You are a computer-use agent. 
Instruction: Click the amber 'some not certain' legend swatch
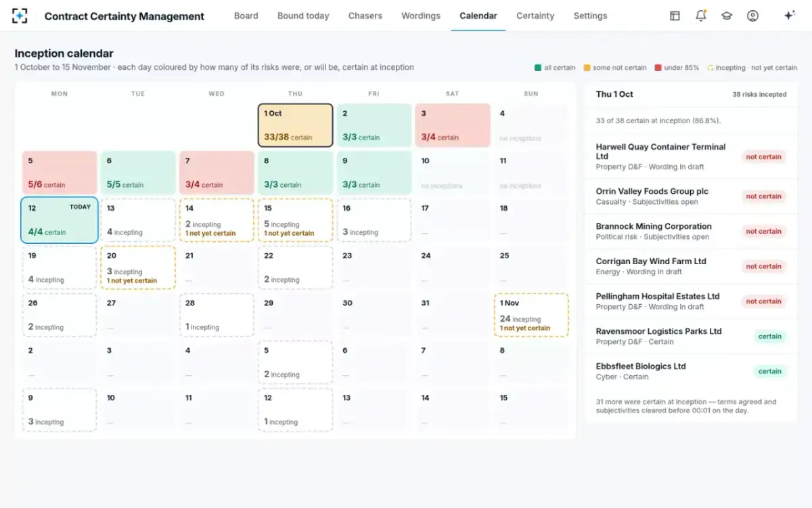(x=587, y=68)
